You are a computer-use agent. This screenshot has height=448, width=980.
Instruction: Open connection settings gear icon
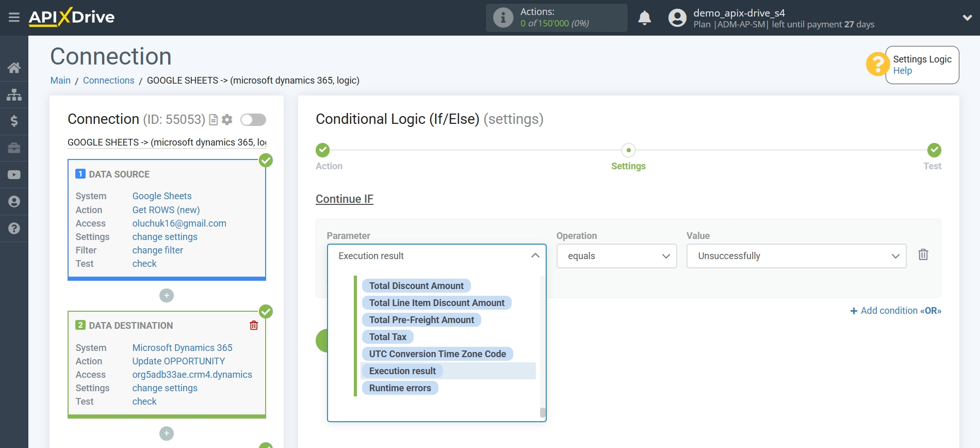point(227,120)
